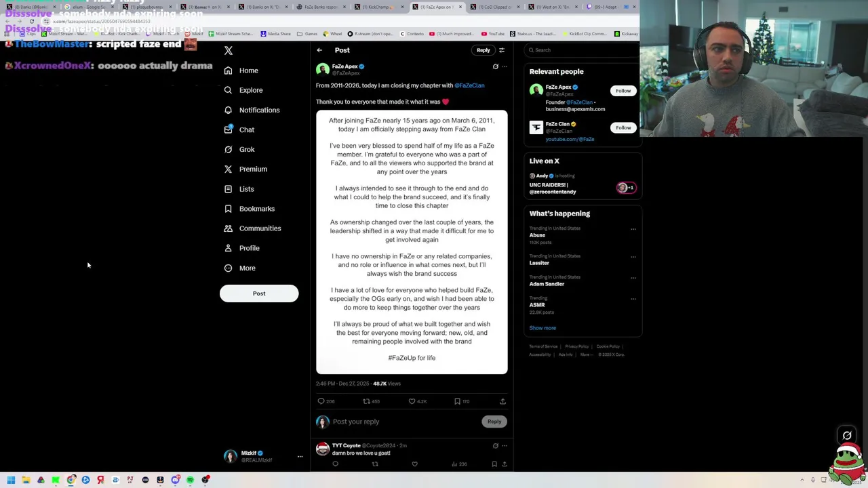Repost TYT Coyote's comment

coord(375,464)
